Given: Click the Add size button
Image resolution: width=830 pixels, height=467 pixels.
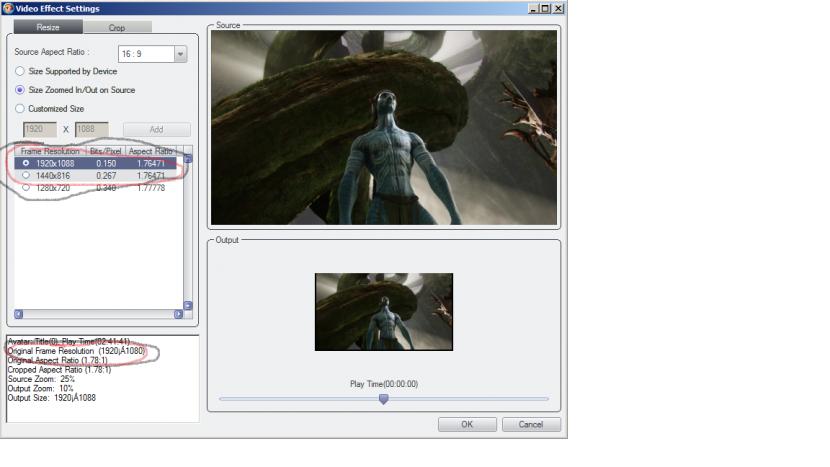Looking at the screenshot, I should pyautogui.click(x=157, y=129).
